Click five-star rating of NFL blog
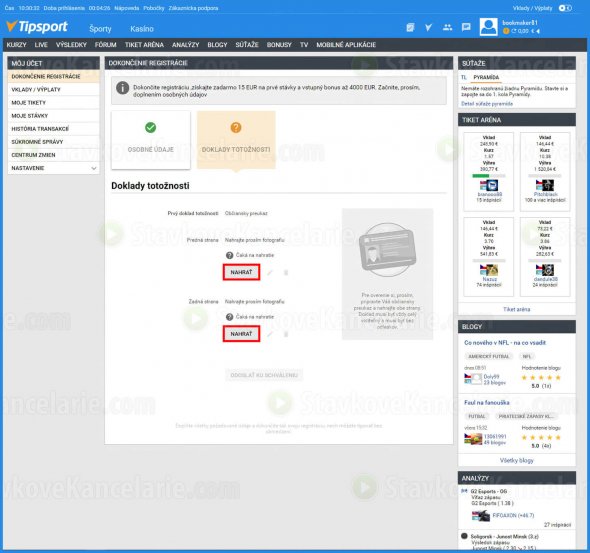 coord(541,378)
